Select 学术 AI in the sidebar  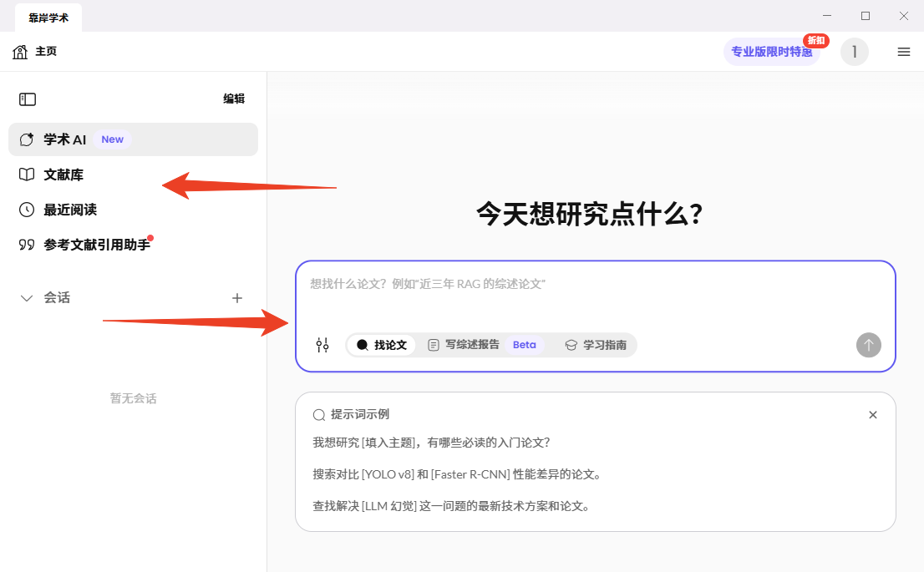tap(65, 139)
